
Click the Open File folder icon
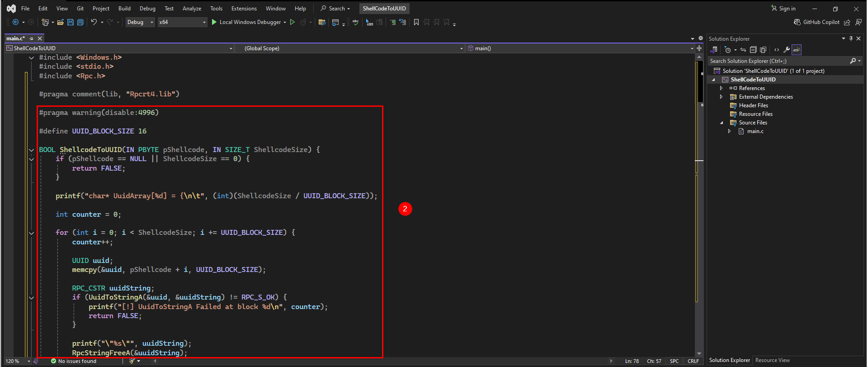click(x=60, y=22)
